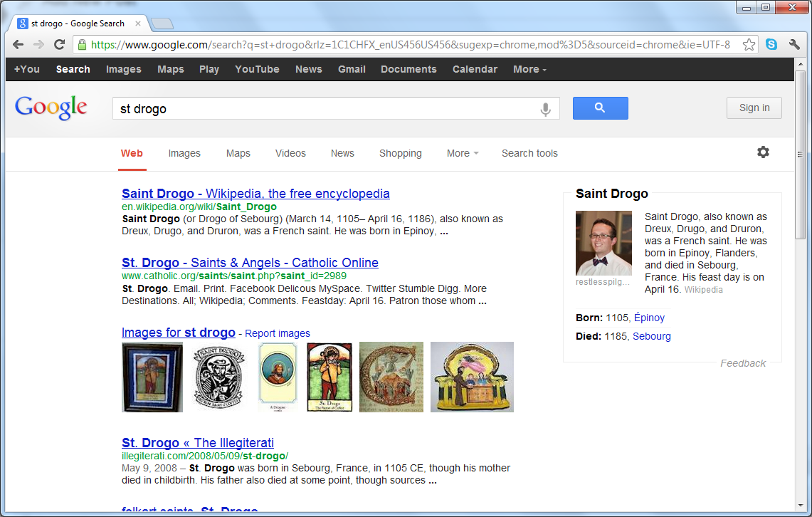Open Gmail from the top bar
Image resolution: width=812 pixels, height=517 pixels.
pyautogui.click(x=352, y=69)
